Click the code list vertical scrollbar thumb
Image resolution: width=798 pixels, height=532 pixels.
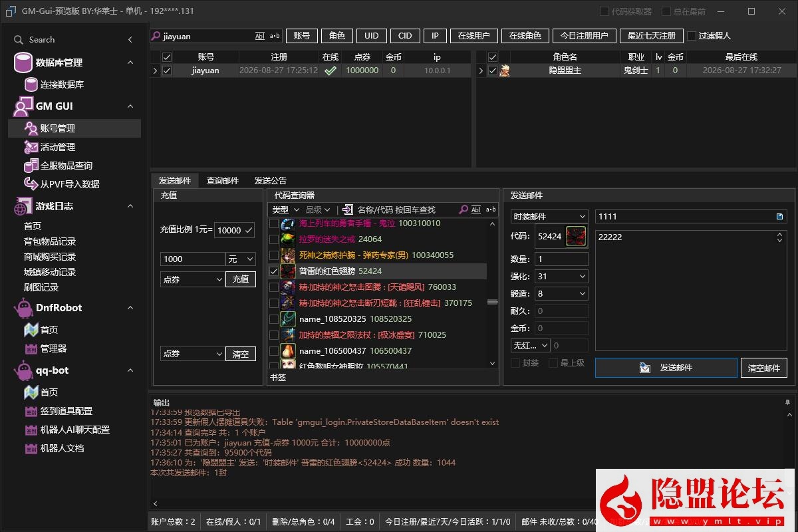[x=493, y=302]
